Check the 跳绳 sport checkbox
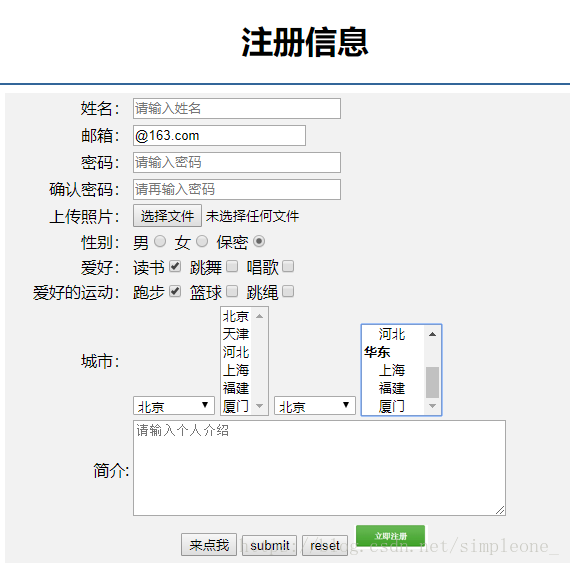570x566 pixels. pos(288,292)
